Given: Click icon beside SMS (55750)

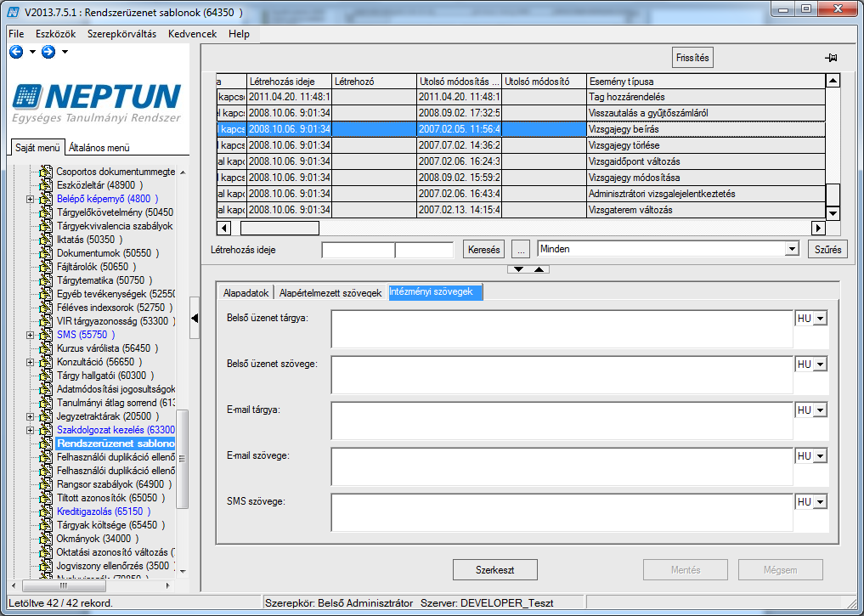Looking at the screenshot, I should pyautogui.click(x=46, y=335).
